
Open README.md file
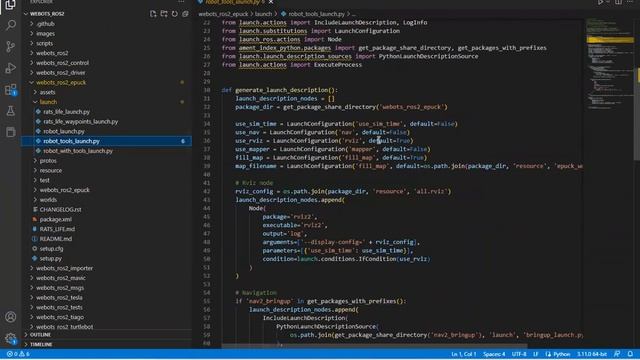[56, 239]
